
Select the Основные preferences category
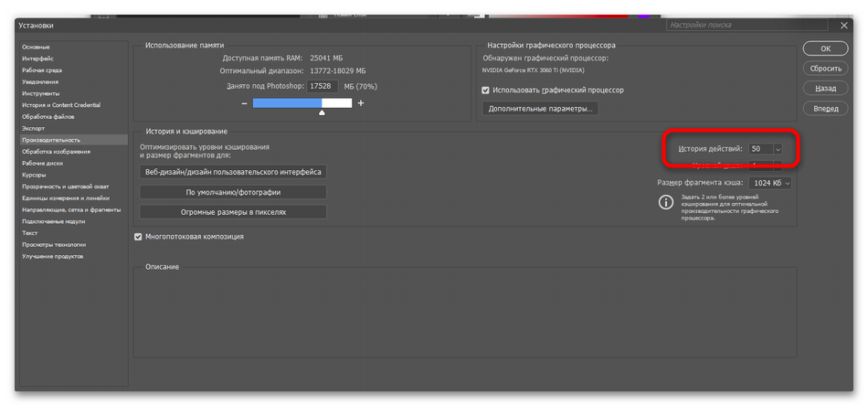pyautogui.click(x=37, y=47)
